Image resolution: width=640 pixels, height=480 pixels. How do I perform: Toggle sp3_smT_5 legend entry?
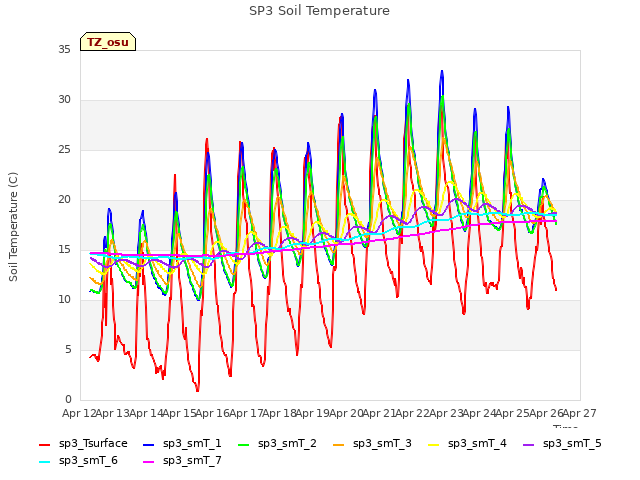562,444
